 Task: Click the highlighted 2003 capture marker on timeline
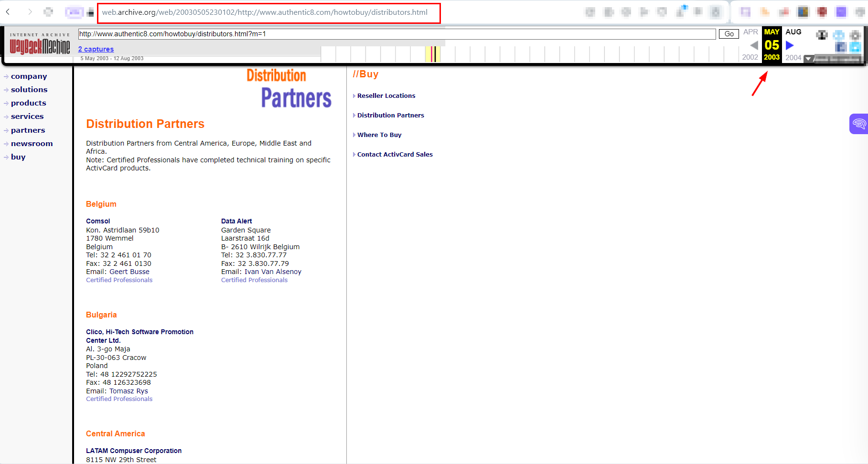[x=432, y=54]
